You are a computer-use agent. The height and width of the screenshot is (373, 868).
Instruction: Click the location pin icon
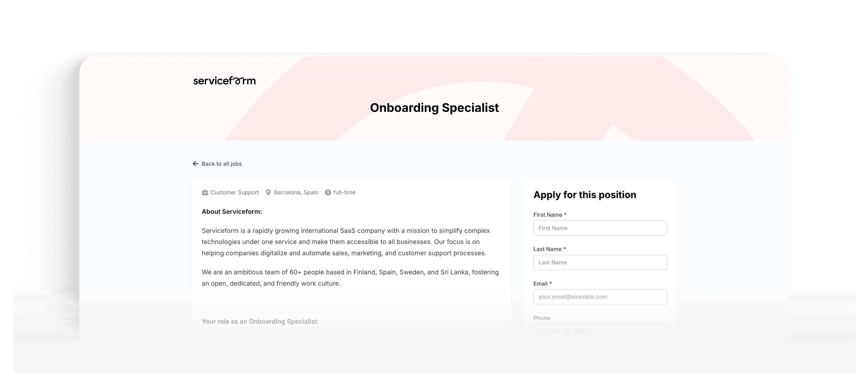click(x=268, y=192)
